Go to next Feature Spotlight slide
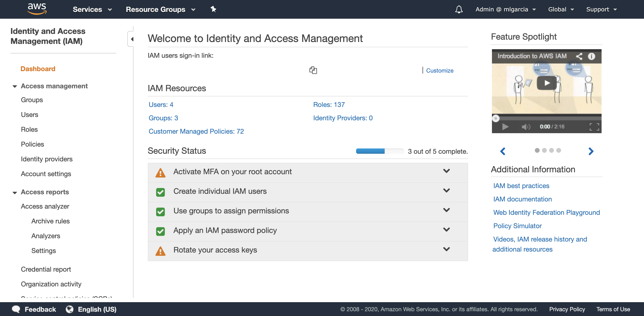 591,151
